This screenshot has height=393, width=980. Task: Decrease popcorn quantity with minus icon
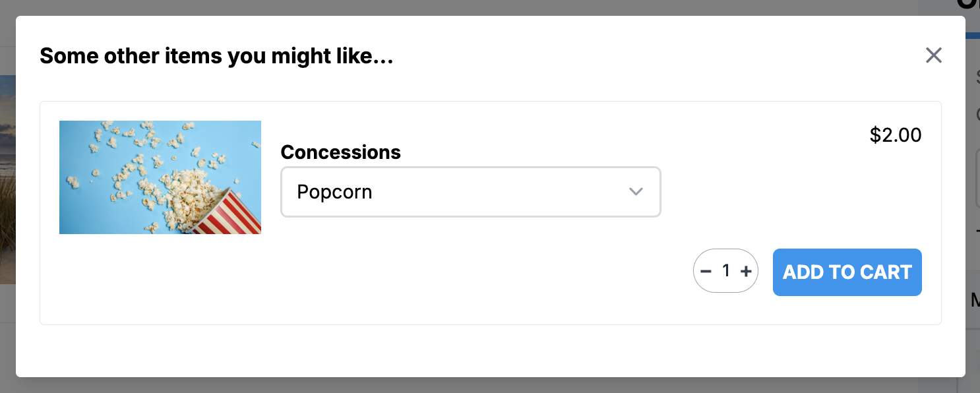(x=706, y=271)
